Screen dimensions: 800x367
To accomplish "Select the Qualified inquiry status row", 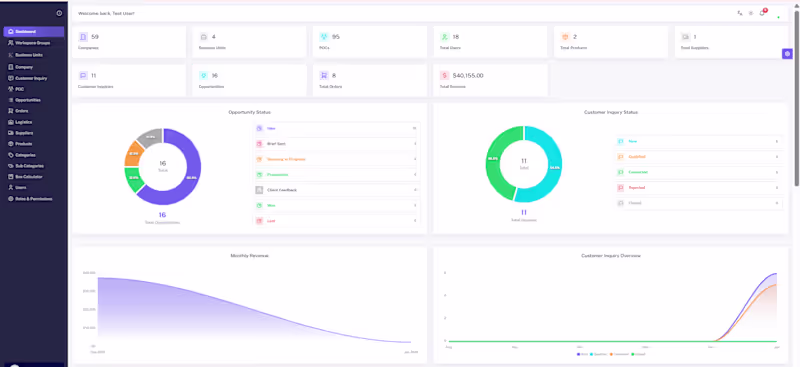I will point(699,157).
